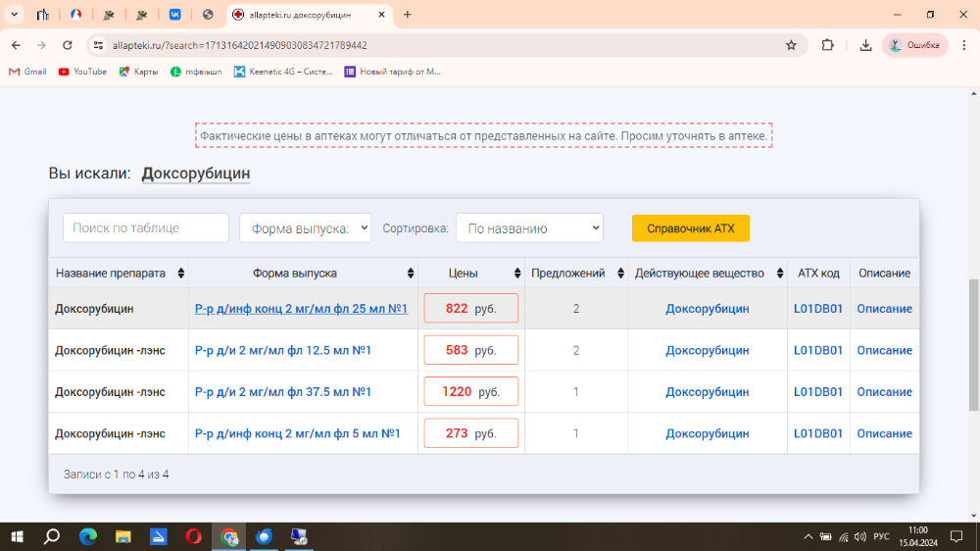Open the Форма выпуска filter dropdown
Screen dimensions: 980x551
305,228
